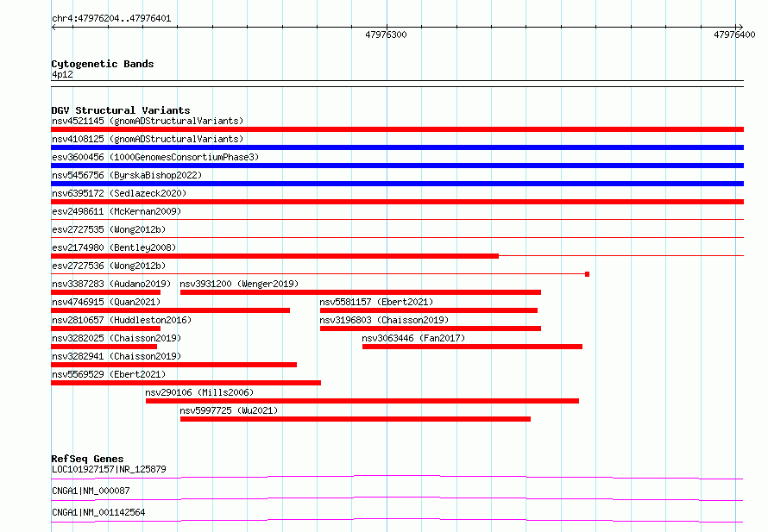Click the nsv5581157 Ebert2021 label

pos(376,302)
